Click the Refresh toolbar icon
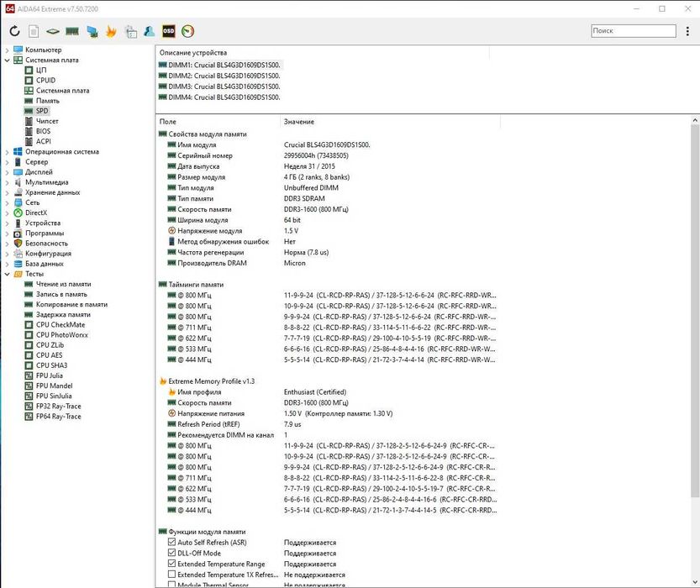700x588 pixels. click(15, 31)
